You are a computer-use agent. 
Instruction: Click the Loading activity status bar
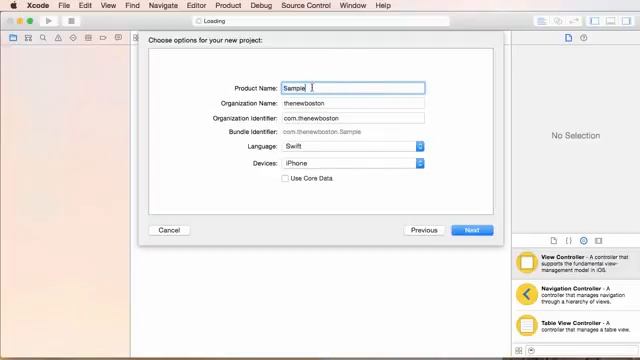tap(321, 21)
